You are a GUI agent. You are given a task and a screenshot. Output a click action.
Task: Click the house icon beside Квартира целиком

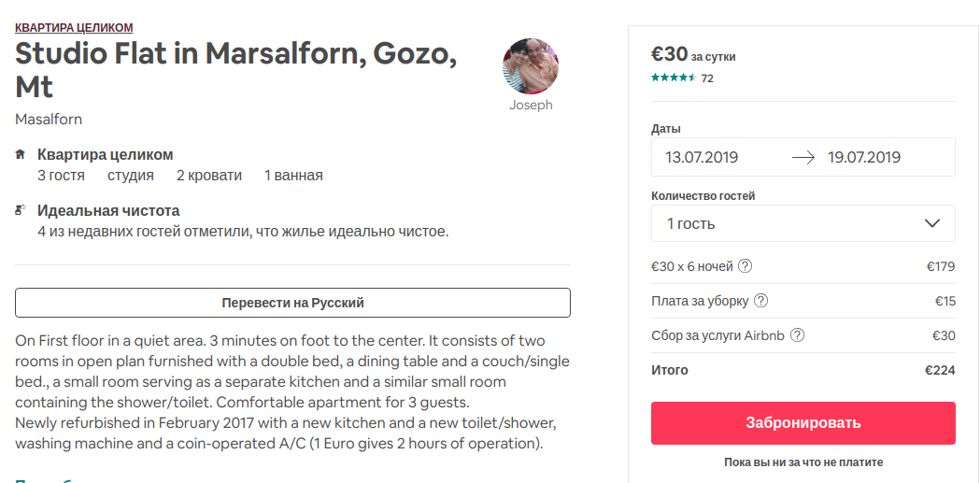(21, 154)
